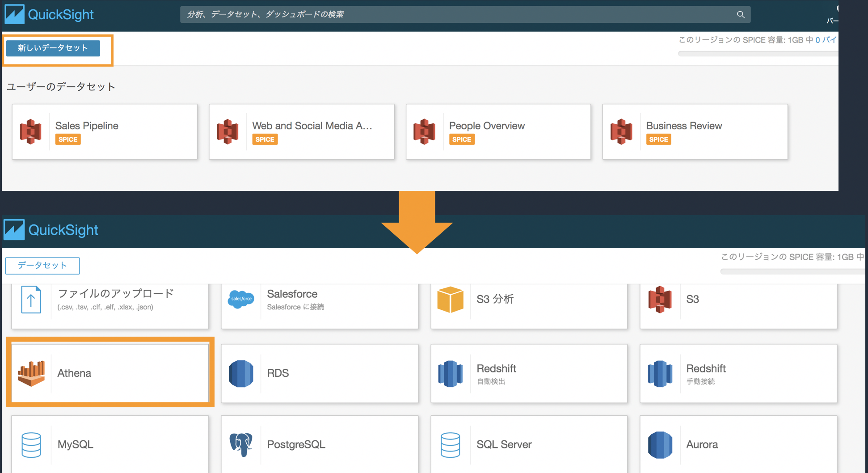868x473 pixels.
Task: Click the S3 分析 yellow cube icon
Action: pyautogui.click(x=450, y=300)
